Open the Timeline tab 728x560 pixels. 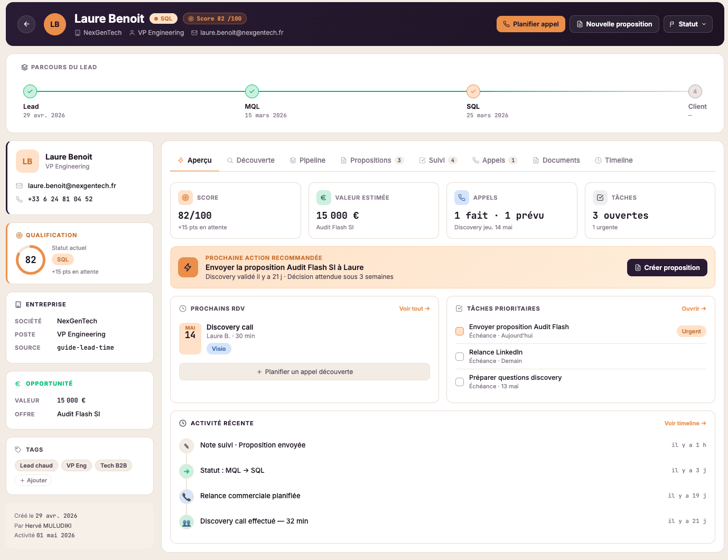[614, 161]
